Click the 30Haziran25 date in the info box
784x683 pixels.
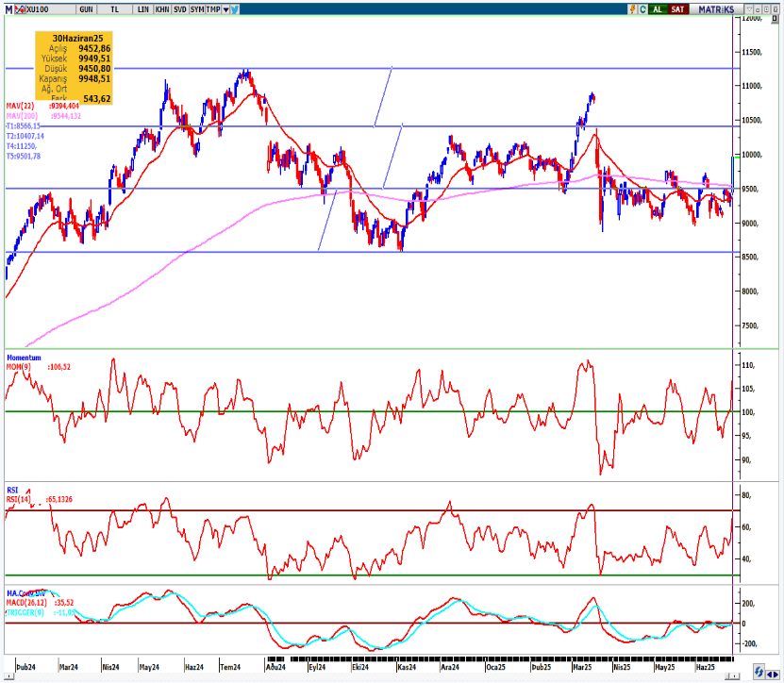pos(77,38)
